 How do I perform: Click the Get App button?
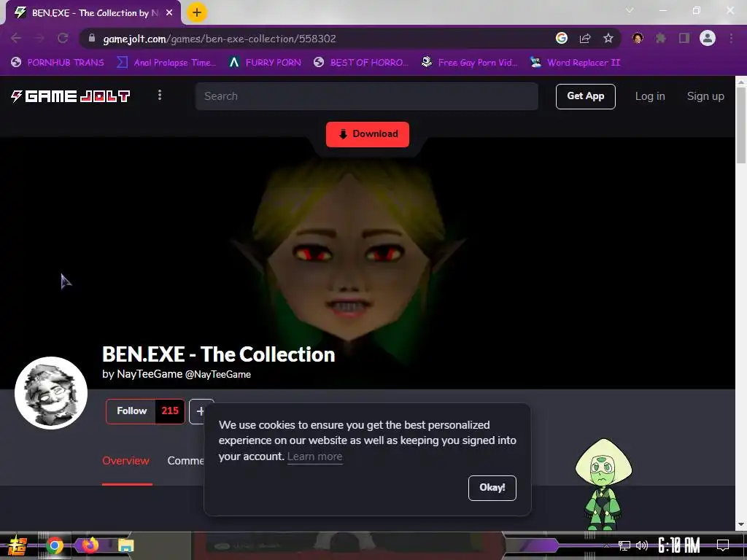pyautogui.click(x=586, y=96)
